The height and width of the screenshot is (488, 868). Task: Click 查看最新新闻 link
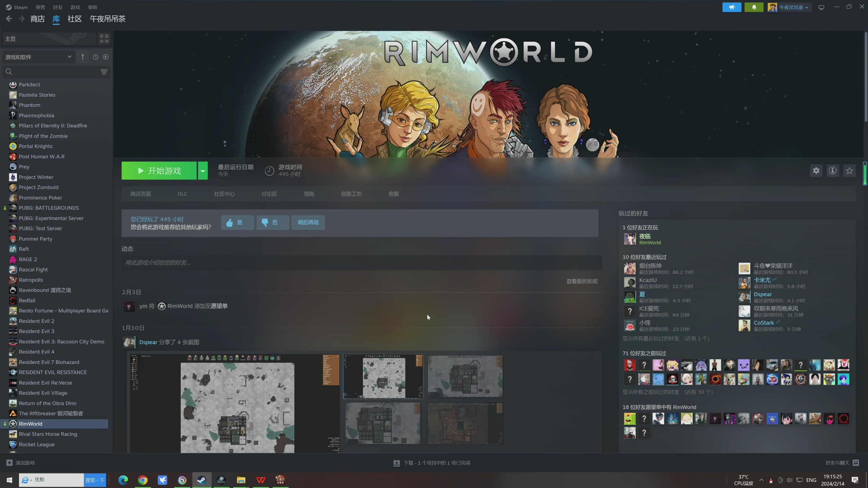(582, 281)
